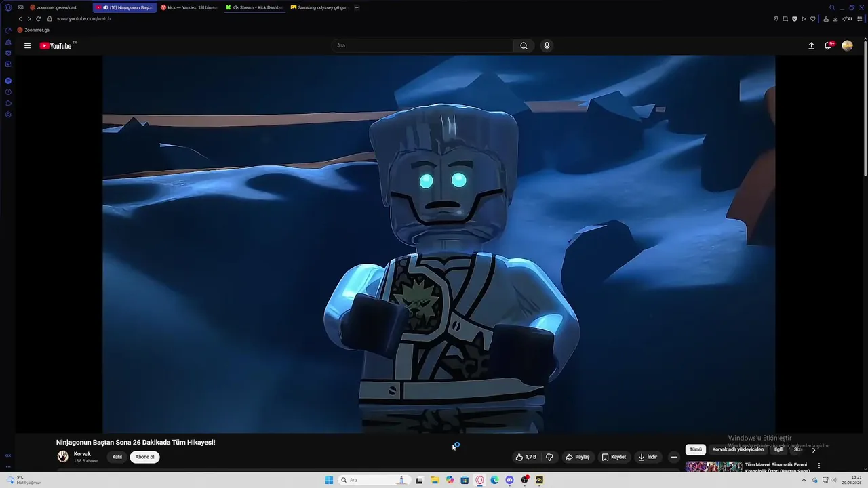Select the Korvak adlı yükleyiciden chip

[x=738, y=449]
